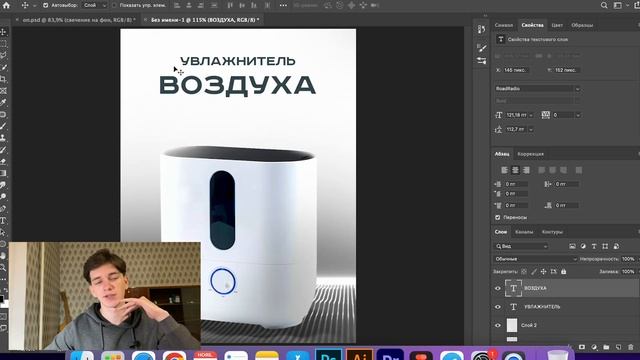
Task: Align text left in the paragraph panel
Action: coord(504,170)
